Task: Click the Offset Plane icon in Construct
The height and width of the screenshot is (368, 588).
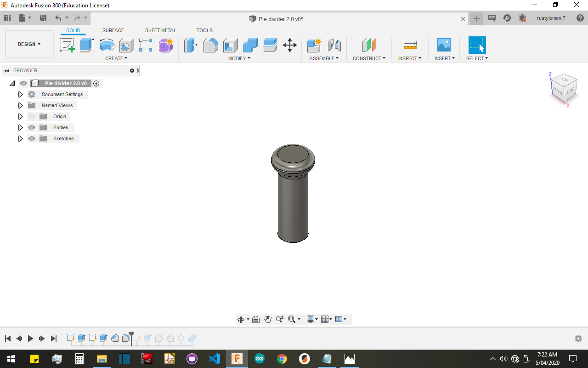Action: click(369, 45)
